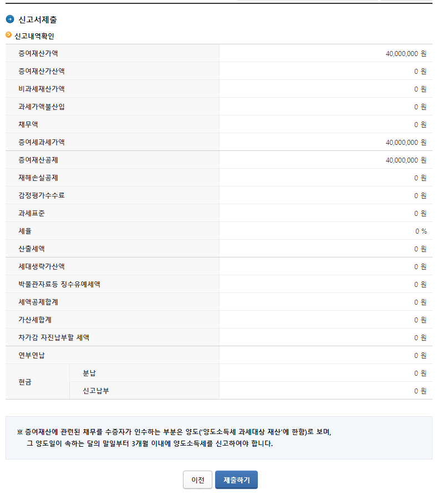Click the orange bullet icon beside 신고내역확인
The height and width of the screenshot is (495, 448).
tap(8, 35)
